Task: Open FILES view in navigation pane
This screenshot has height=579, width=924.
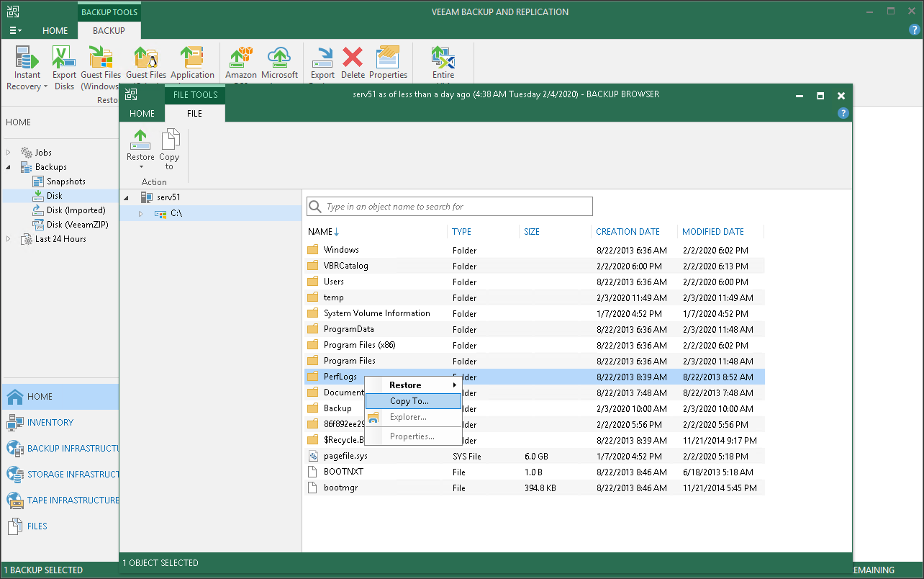Action: coord(59,526)
